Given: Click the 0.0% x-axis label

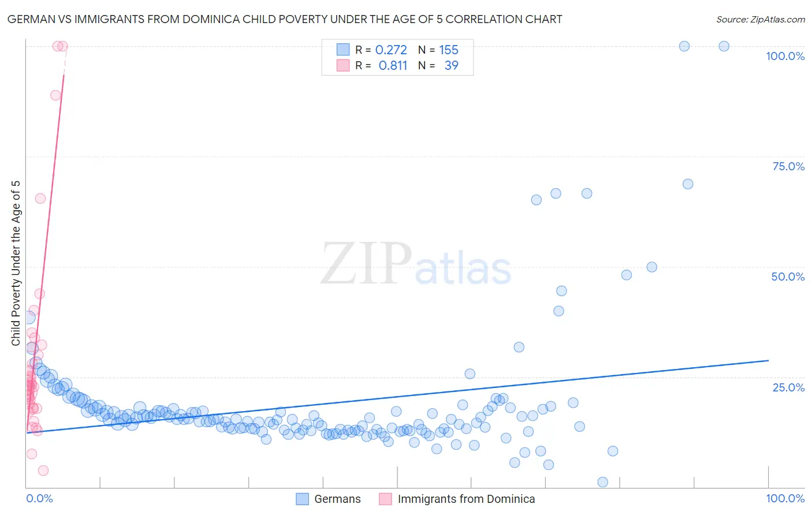Looking at the screenshot, I should pos(39,498).
